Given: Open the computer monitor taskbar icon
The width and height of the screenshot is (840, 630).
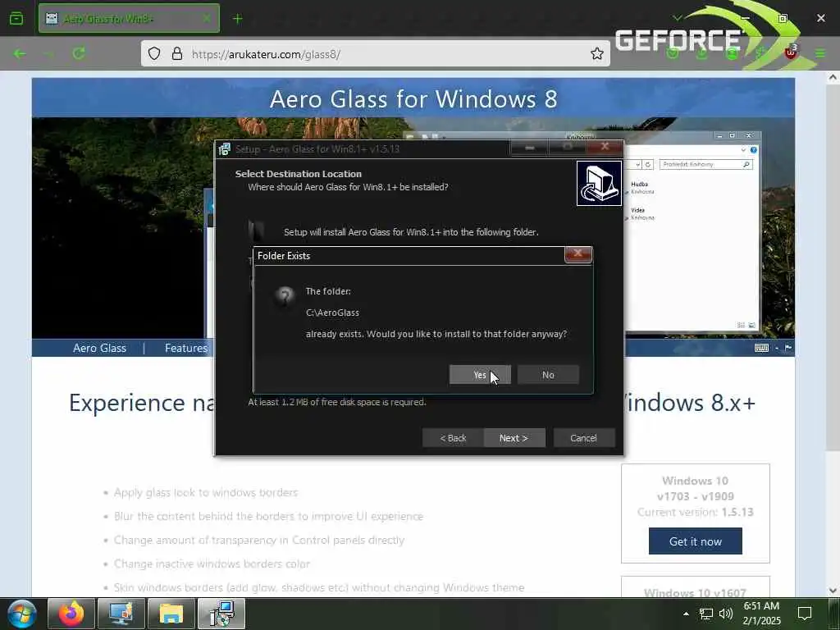Looking at the screenshot, I should (x=121, y=614).
